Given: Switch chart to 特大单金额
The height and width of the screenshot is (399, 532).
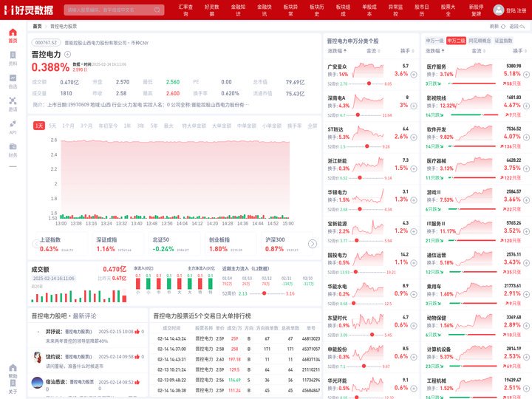Looking at the screenshot, I should click(194, 126).
